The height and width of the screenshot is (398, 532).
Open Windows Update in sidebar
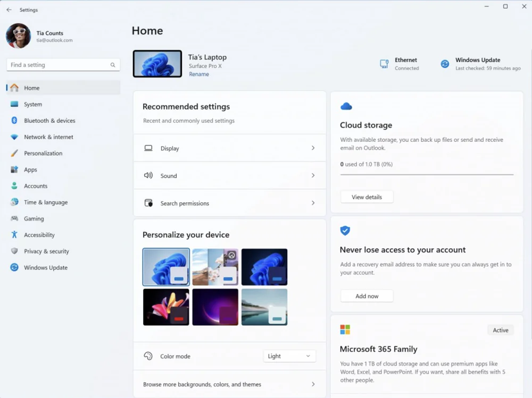63,267
